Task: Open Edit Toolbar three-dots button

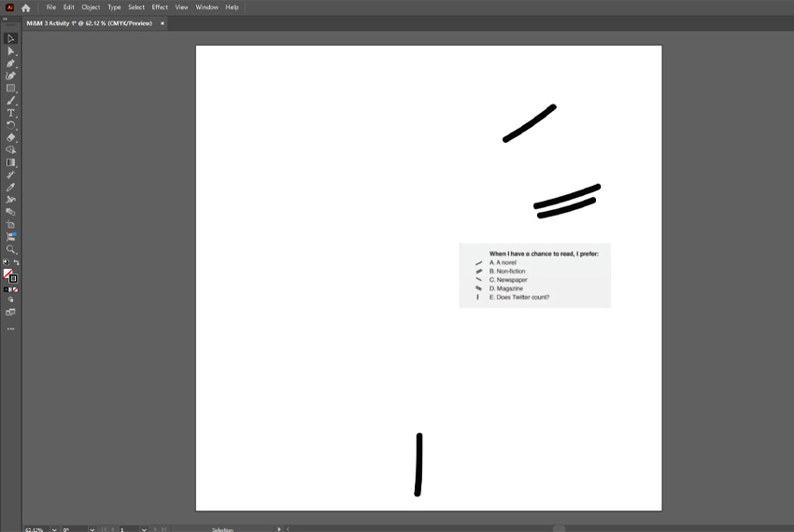Action: pos(11,329)
